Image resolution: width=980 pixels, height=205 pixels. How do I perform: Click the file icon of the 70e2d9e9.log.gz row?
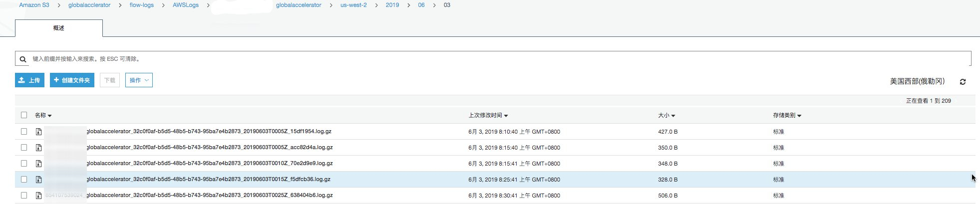click(38, 164)
